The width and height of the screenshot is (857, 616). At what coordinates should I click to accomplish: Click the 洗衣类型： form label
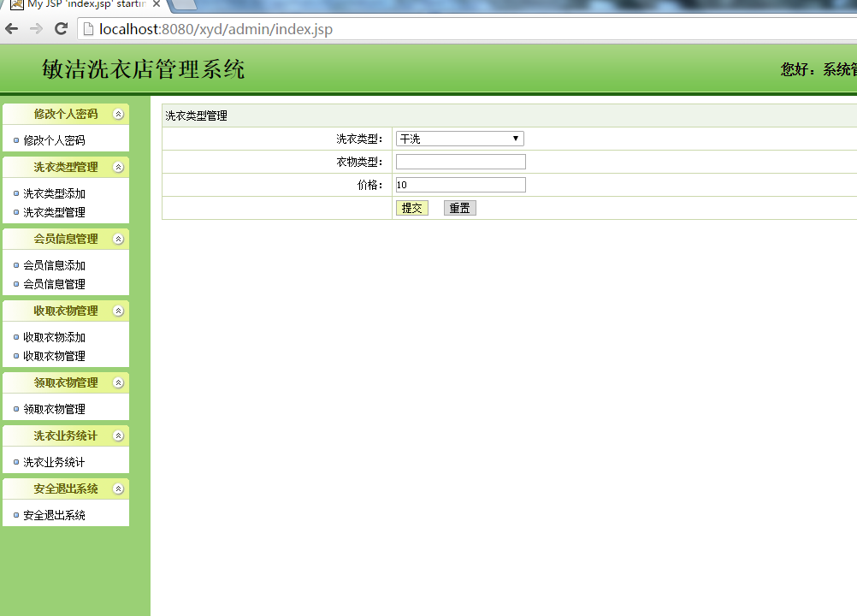359,139
